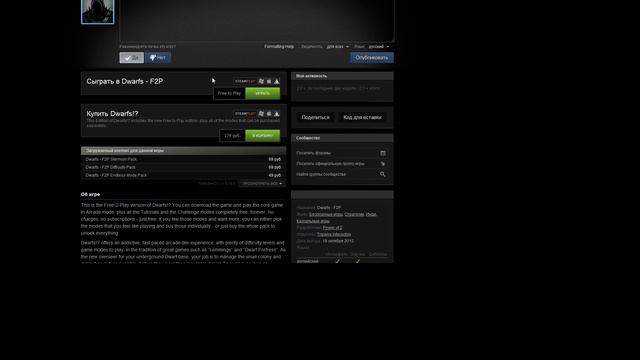The height and width of the screenshot is (360, 640).
Task: Click the 'Сыграть в Dwarfs - F2P' heading
Action: click(124, 82)
